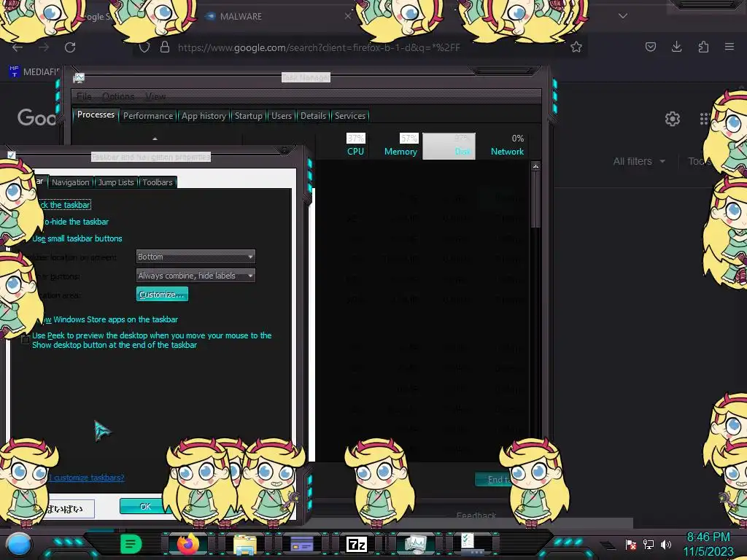Bookmark the page with the star icon
Viewport: 747px width, 560px height.
coord(576,47)
